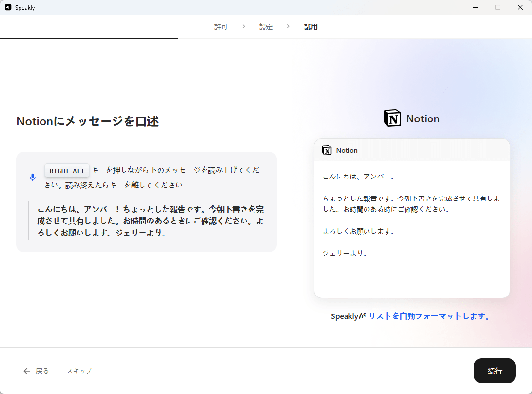Click the sample message quote text

point(150,221)
